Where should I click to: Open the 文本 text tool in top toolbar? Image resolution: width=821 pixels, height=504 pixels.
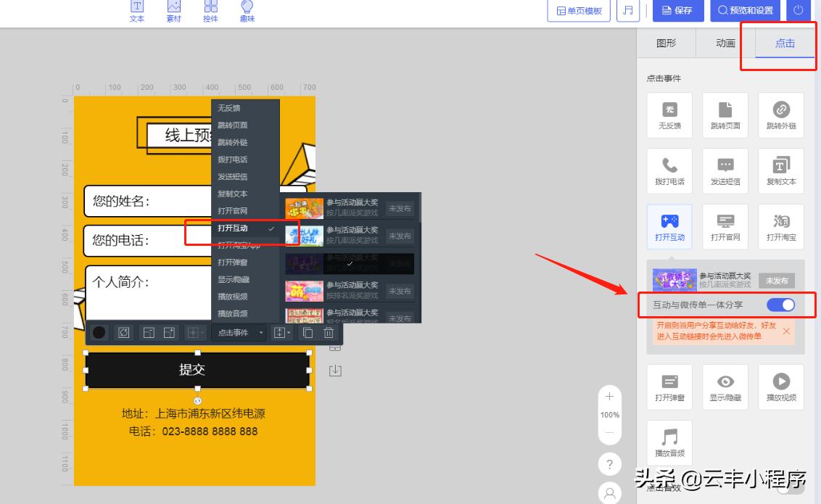coord(136,11)
